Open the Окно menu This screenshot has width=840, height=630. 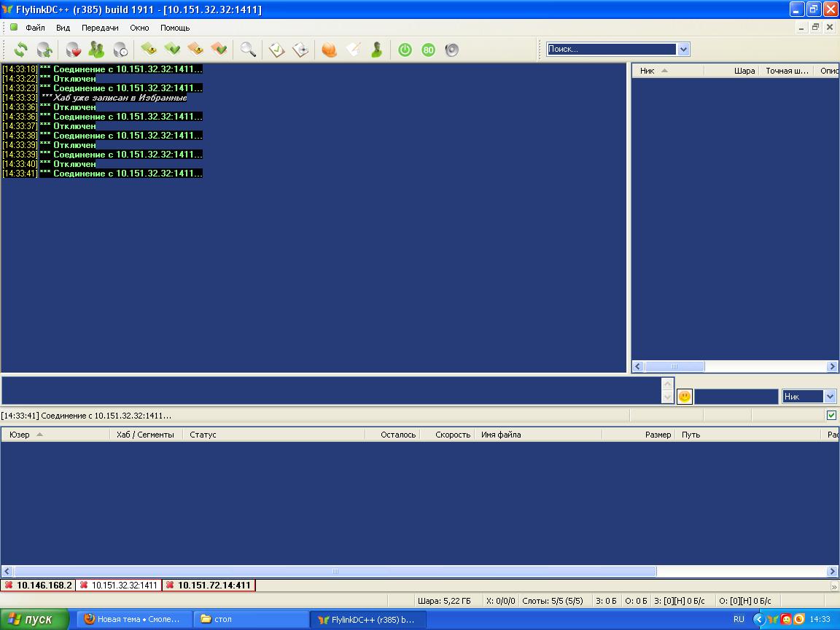click(x=139, y=28)
